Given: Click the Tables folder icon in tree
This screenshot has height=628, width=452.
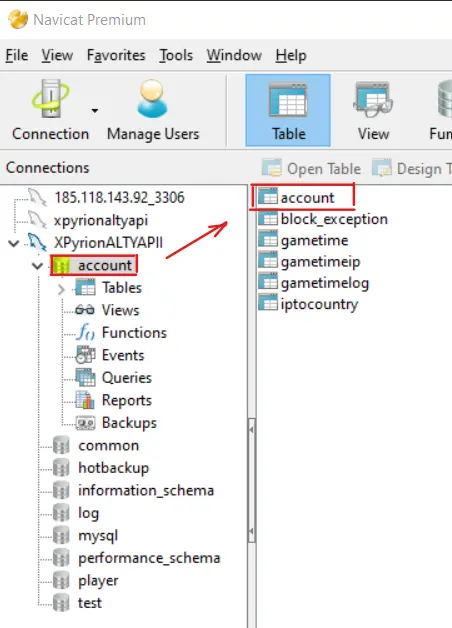Looking at the screenshot, I should pyautogui.click(x=85, y=288).
